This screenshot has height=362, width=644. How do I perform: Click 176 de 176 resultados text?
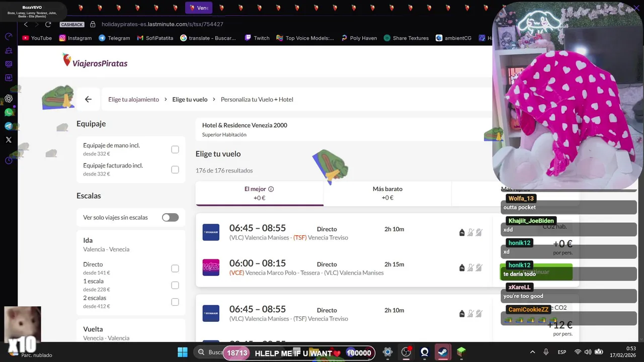coord(224,170)
